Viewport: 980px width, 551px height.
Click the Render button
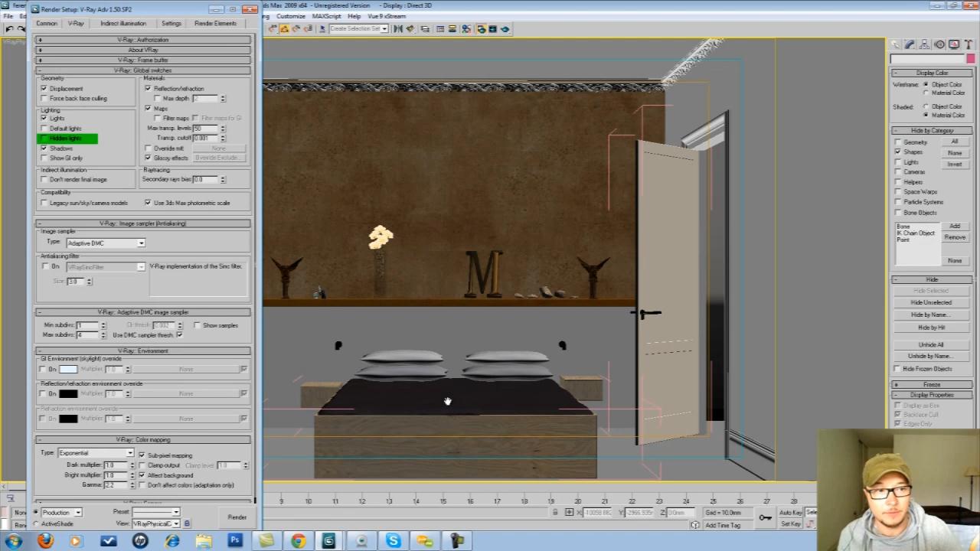[x=237, y=517]
